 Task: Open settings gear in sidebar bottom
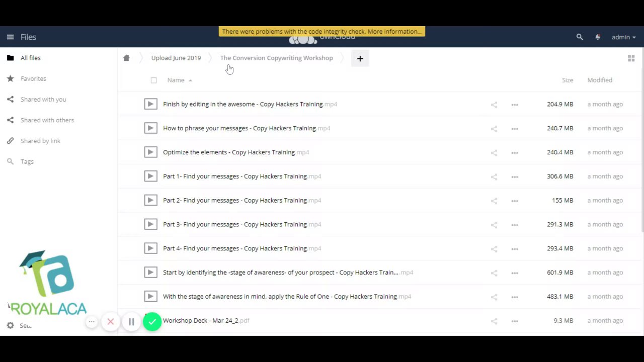tap(10, 325)
